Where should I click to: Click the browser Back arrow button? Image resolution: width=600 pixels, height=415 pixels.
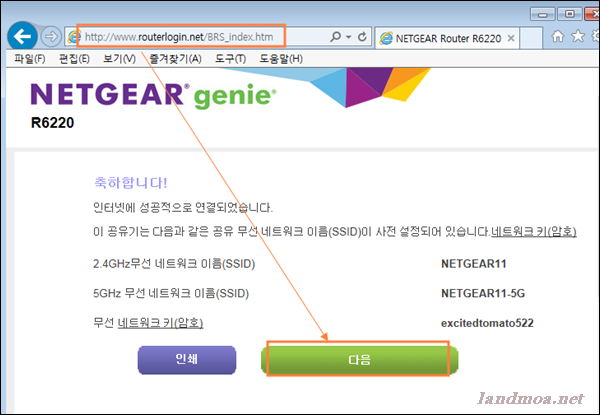point(22,37)
